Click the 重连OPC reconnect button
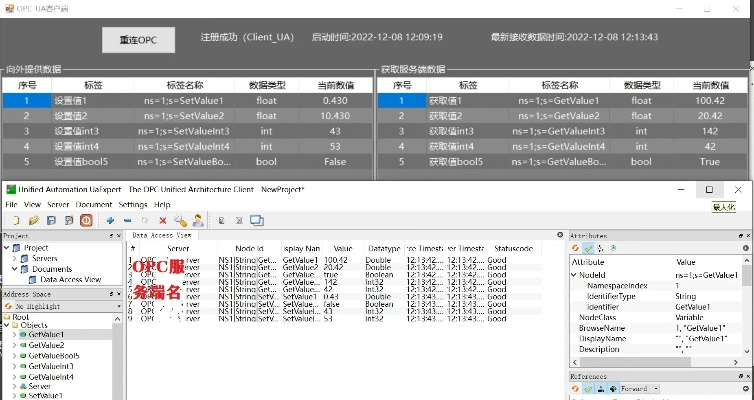Screen dimensions: 754x400 click(139, 39)
